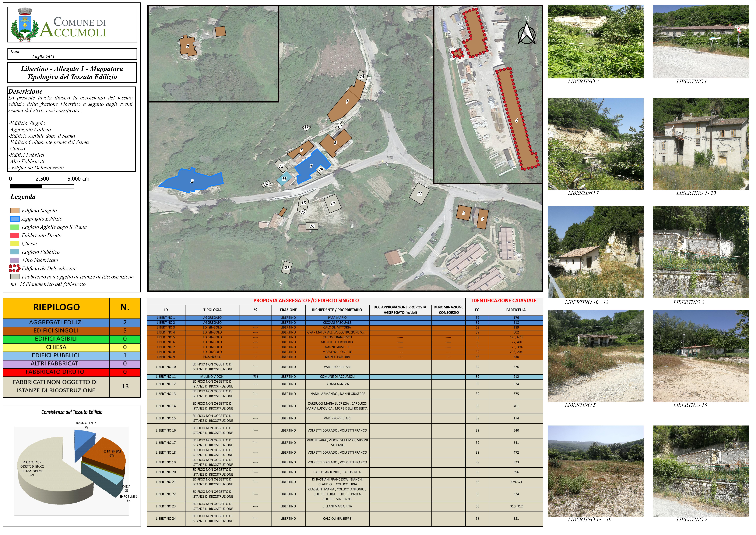Open the LIBERTINO 16 photo
Screen dimensions: 756x535
pos(701,356)
